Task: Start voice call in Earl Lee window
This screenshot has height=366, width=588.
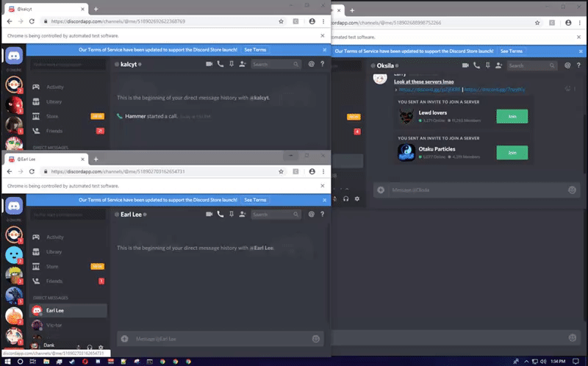Action: coord(220,214)
